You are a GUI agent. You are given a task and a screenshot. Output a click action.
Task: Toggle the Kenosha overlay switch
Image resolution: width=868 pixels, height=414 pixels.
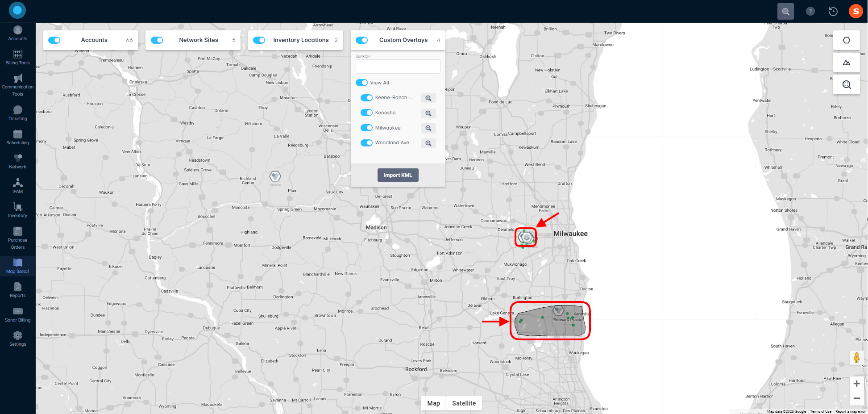point(366,113)
